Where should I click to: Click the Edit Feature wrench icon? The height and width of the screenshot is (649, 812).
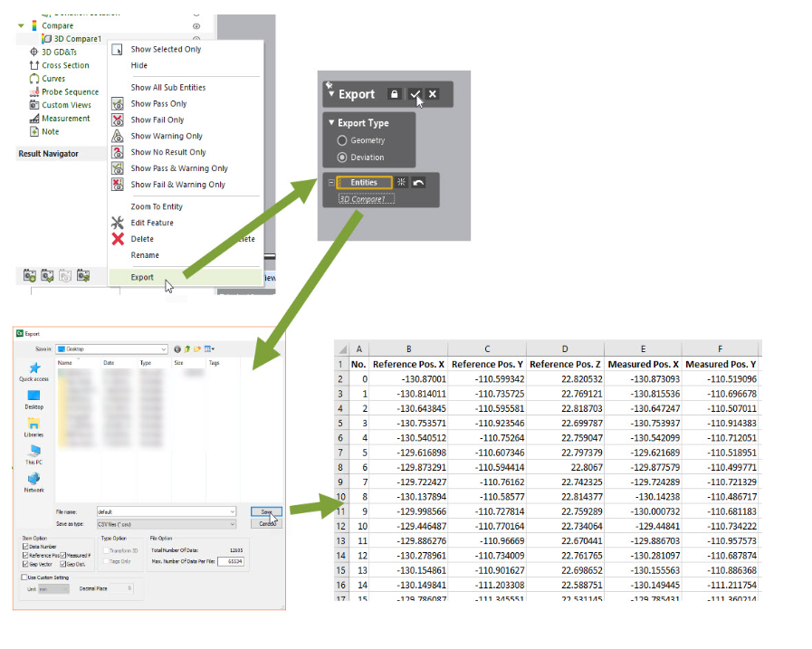117,223
